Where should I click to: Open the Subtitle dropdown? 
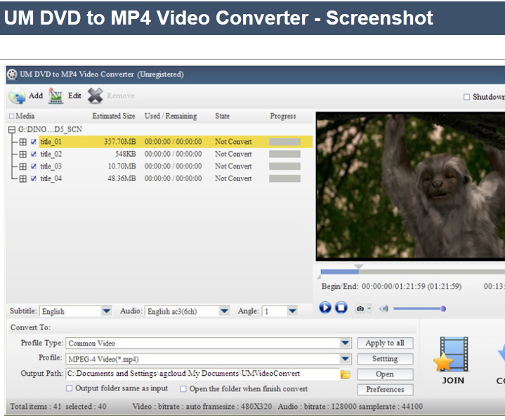point(106,311)
